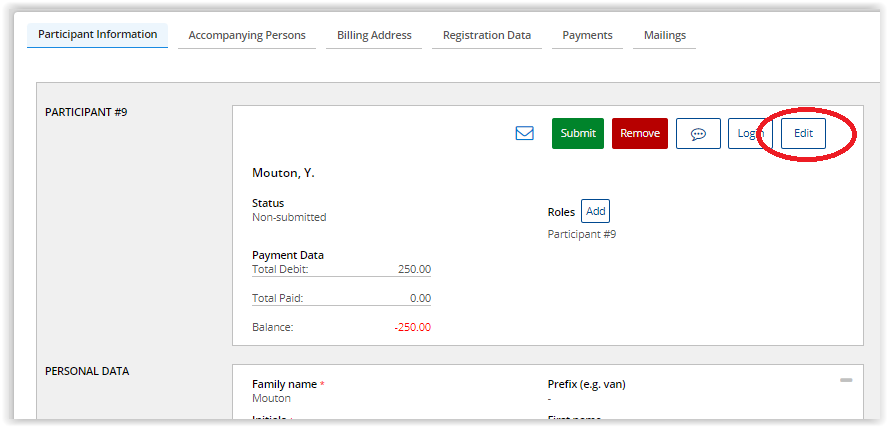Screen dimensions: 888x427
Task: Click the Total Debit amount 250.00
Action: coord(413,269)
